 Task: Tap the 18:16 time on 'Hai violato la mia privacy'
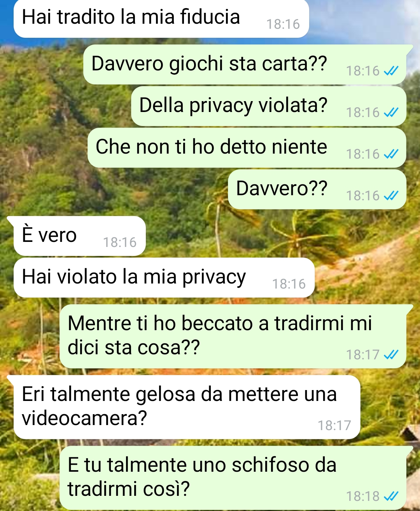click(x=289, y=284)
